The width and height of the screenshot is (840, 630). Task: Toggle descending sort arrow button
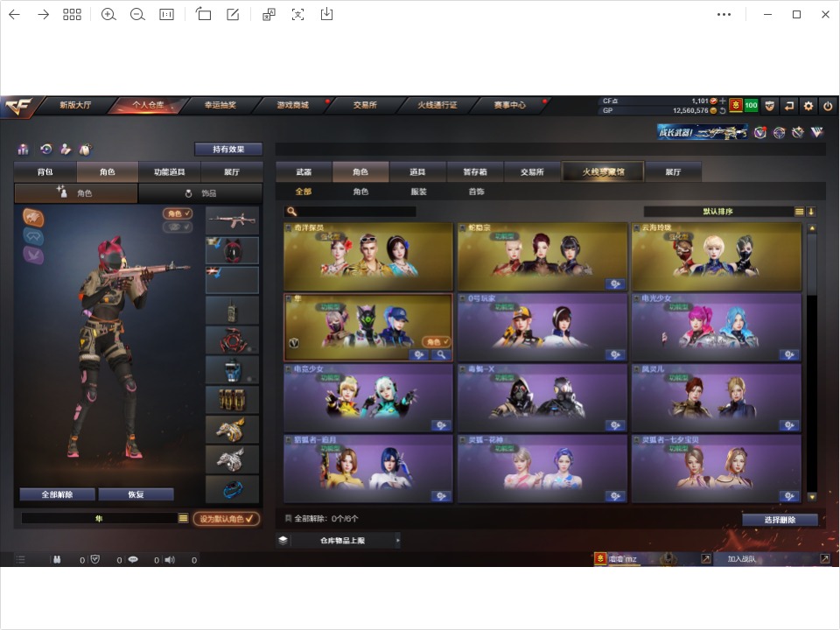[811, 212]
